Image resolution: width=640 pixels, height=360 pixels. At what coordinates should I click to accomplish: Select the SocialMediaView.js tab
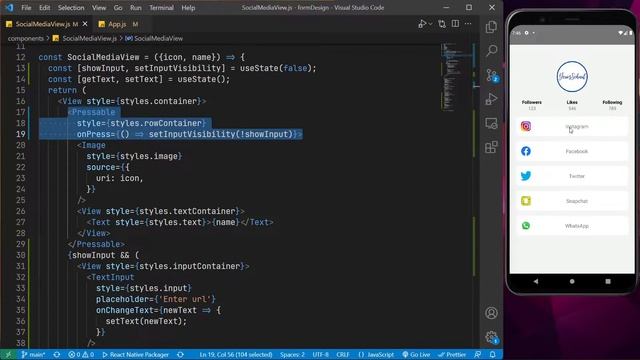pyautogui.click(x=42, y=24)
